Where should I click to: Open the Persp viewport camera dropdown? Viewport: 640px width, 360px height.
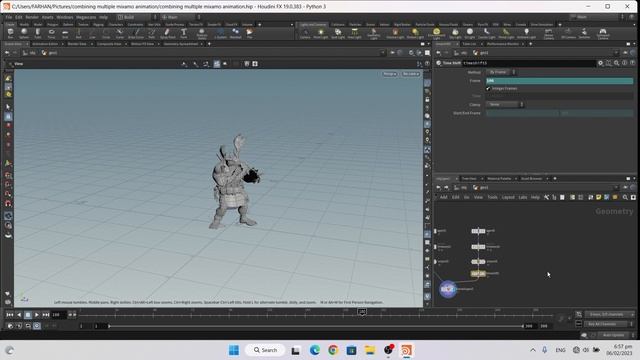coord(390,74)
